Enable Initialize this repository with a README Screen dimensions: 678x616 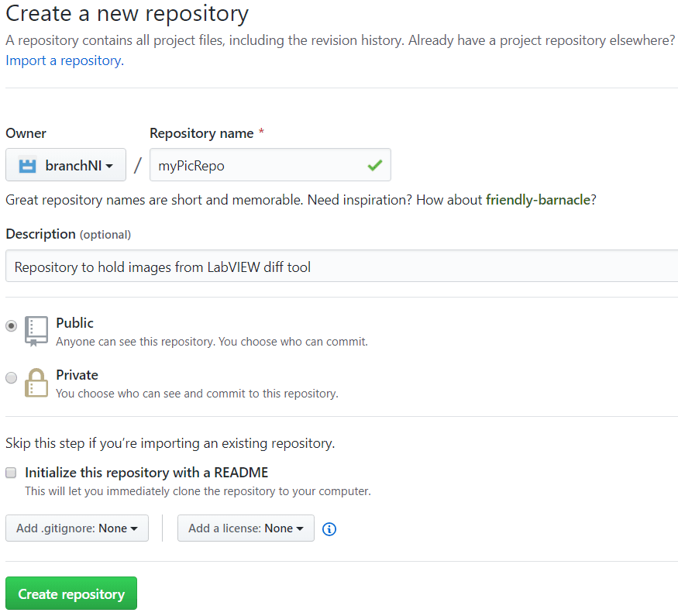click(11, 473)
